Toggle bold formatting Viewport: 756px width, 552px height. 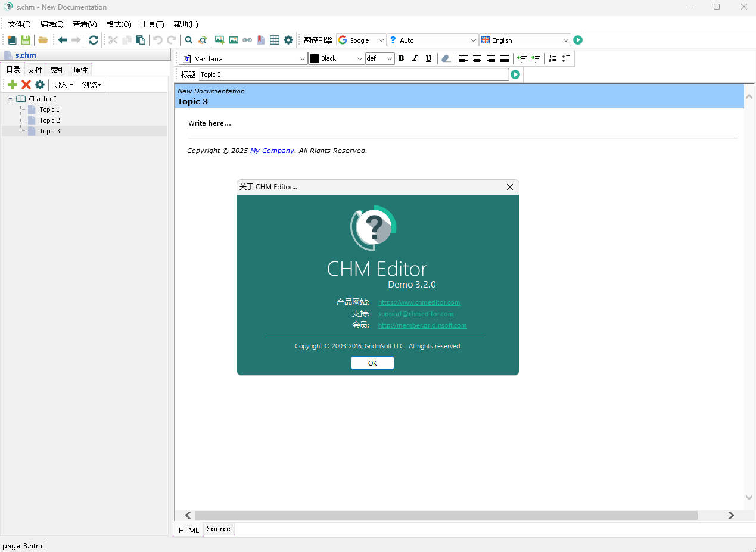coord(401,58)
